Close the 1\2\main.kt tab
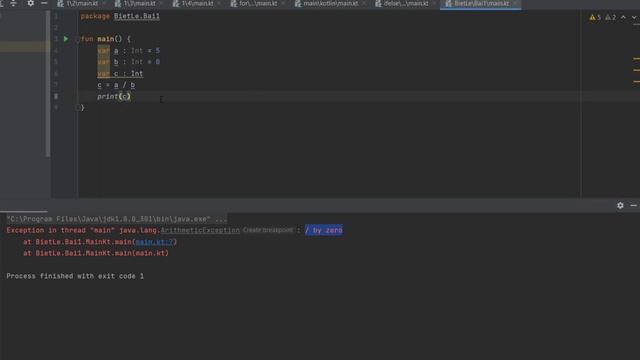Viewport: 640px width, 360px height. click(104, 4)
